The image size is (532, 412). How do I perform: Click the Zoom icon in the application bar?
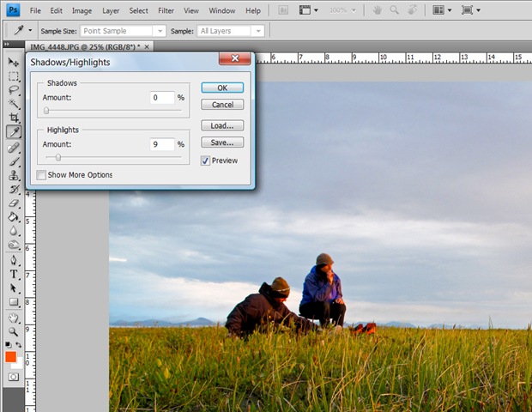coord(394,10)
